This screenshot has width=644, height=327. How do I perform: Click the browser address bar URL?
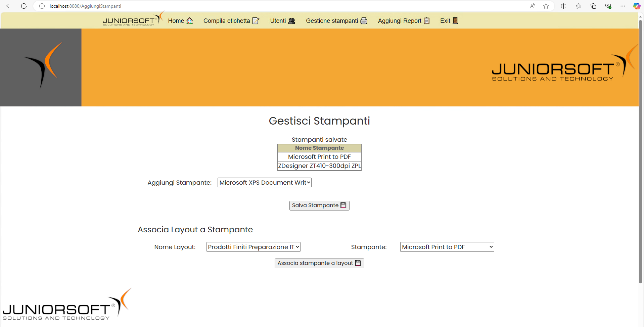[85, 6]
